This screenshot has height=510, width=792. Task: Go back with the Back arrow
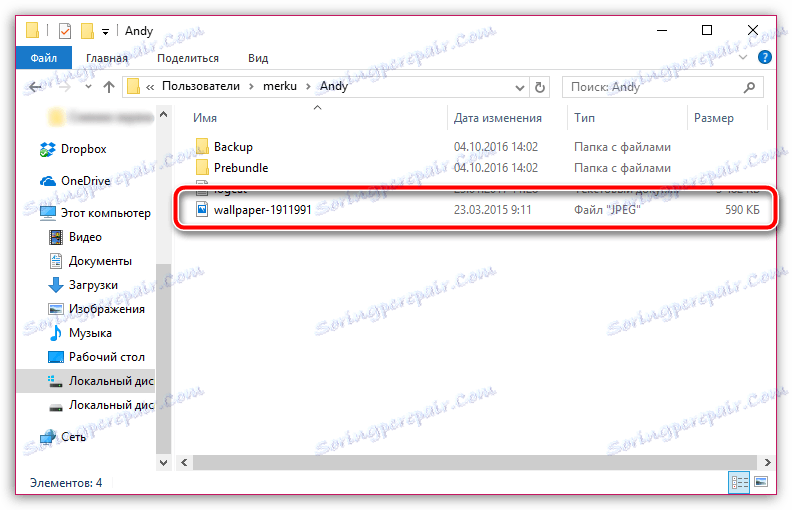tap(35, 87)
